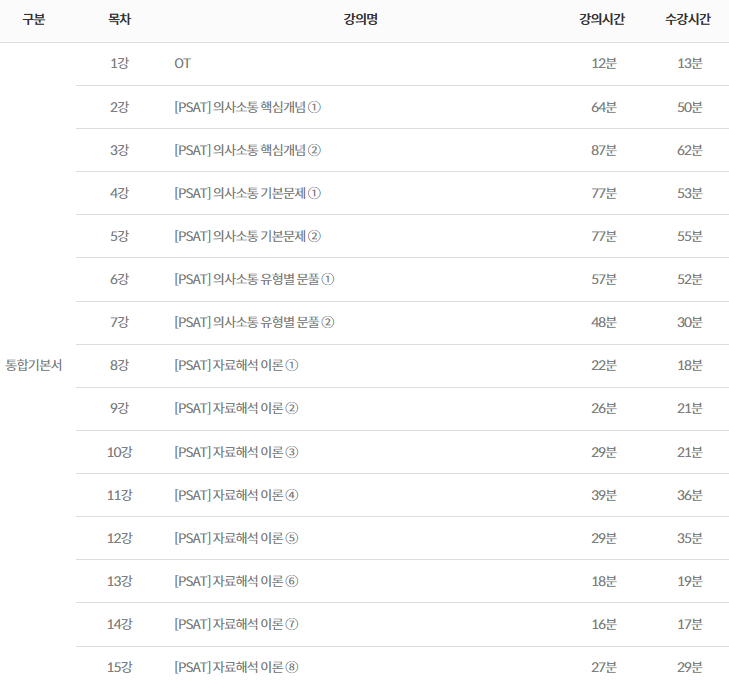Click lecture [PSAT] 의사소통 기본문제 ②

247,237
